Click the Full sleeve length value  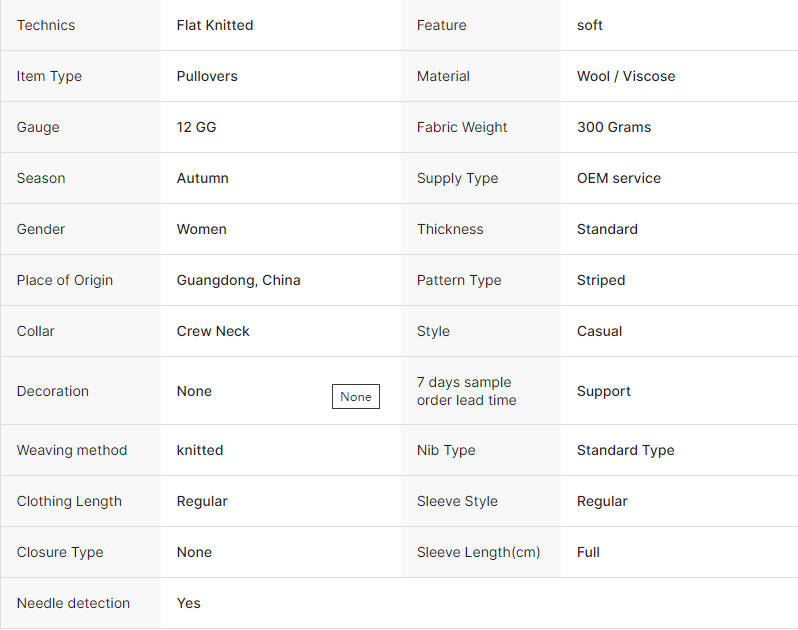tap(588, 552)
